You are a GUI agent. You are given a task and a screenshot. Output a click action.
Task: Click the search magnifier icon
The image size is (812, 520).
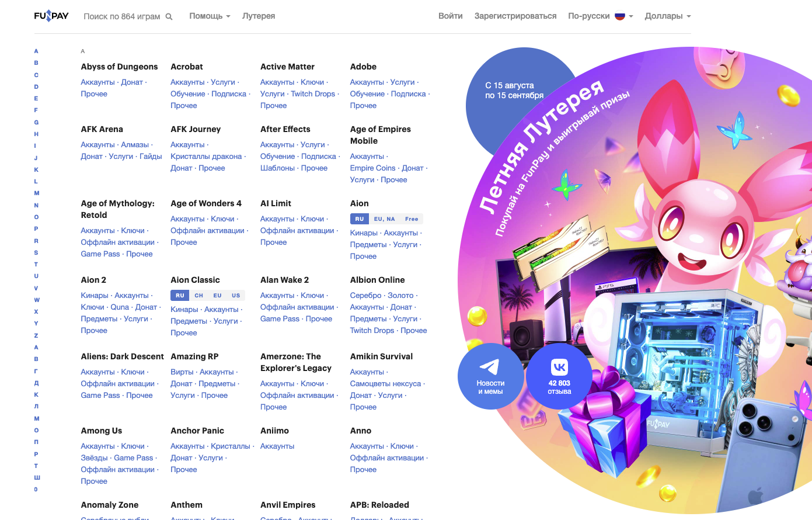pyautogui.click(x=169, y=16)
